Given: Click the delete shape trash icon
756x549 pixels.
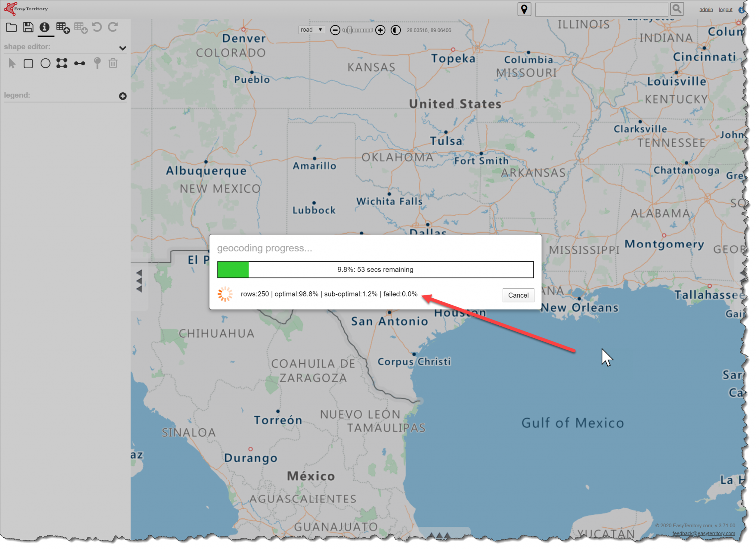Looking at the screenshot, I should 113,63.
